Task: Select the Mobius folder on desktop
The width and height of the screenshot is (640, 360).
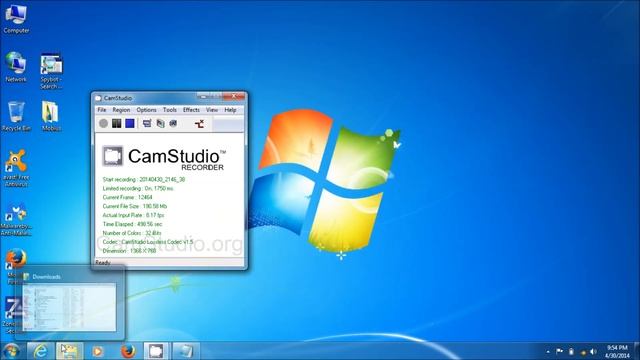Action: click(x=51, y=116)
